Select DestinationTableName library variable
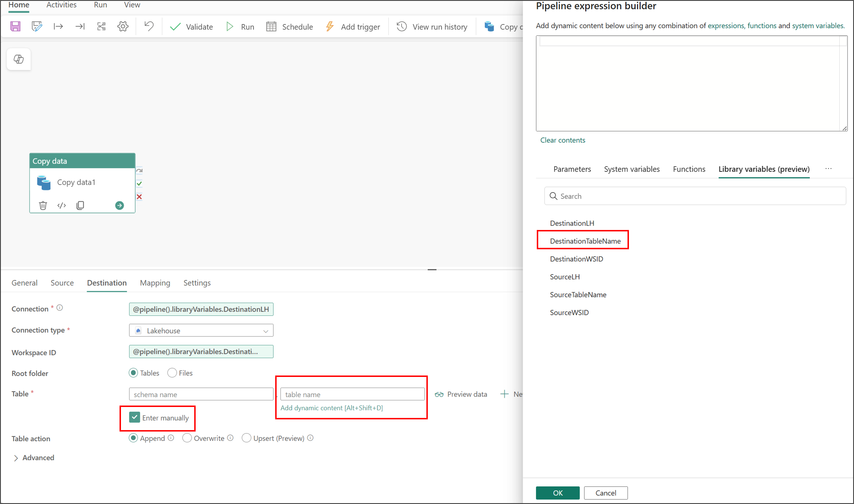 [x=585, y=241]
